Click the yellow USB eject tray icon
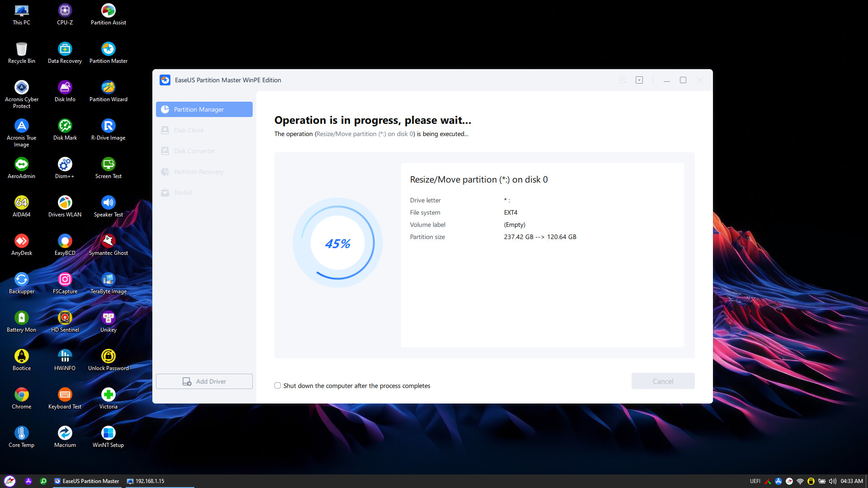The image size is (868, 488). point(811,481)
